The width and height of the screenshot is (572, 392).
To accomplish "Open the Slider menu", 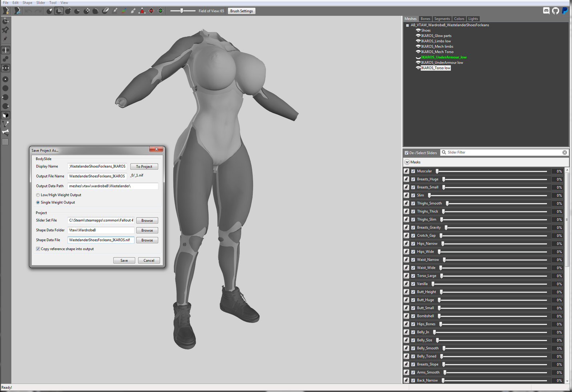I will 41,3.
